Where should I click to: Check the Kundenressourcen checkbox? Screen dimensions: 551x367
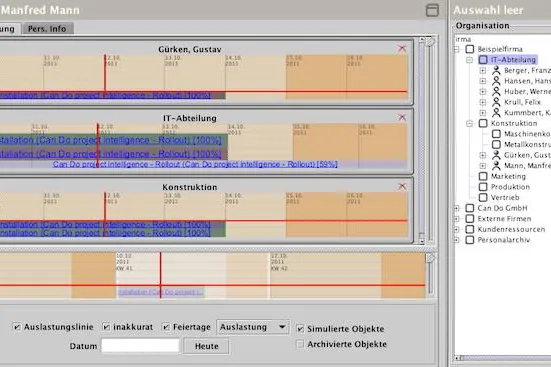click(470, 229)
